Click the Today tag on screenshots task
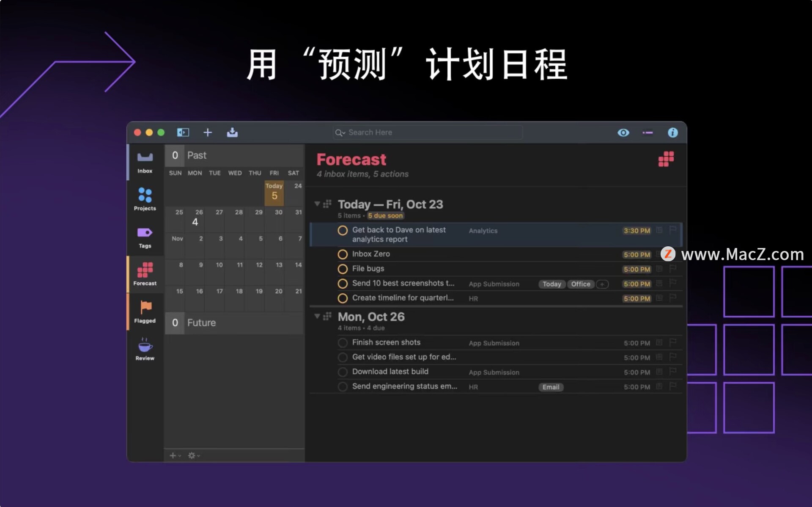Screen dimensions: 812x507 tap(551, 284)
